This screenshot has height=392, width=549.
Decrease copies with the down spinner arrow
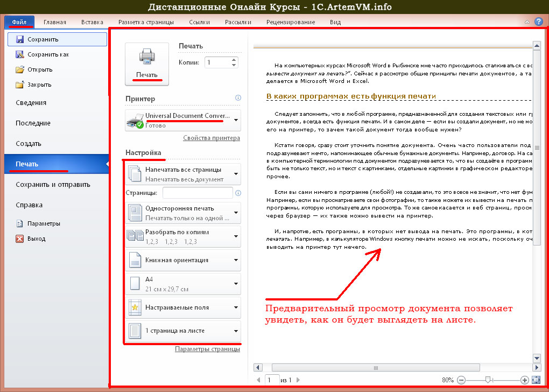point(234,65)
